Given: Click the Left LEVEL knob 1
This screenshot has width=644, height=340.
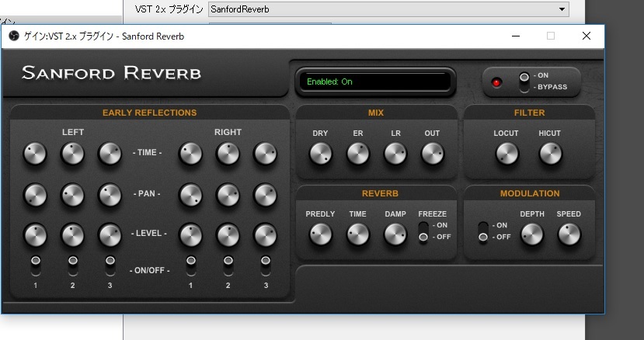Looking at the screenshot, I should point(35,235).
